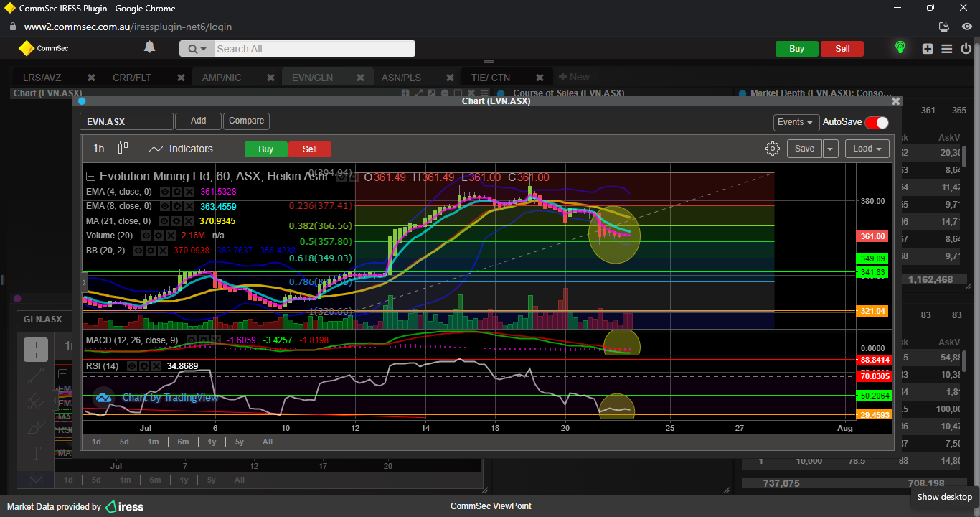Open settings for MACD indicator
This screenshot has height=517, width=980.
[x=204, y=340]
